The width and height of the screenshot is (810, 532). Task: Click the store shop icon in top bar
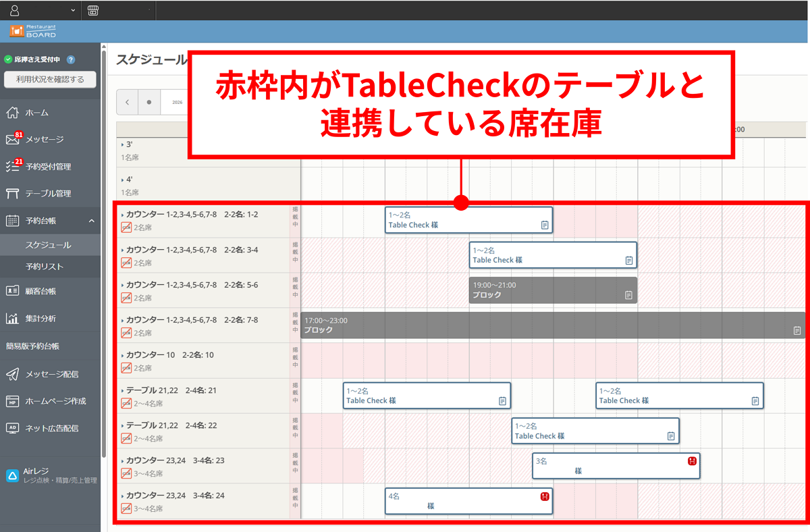[x=93, y=10]
